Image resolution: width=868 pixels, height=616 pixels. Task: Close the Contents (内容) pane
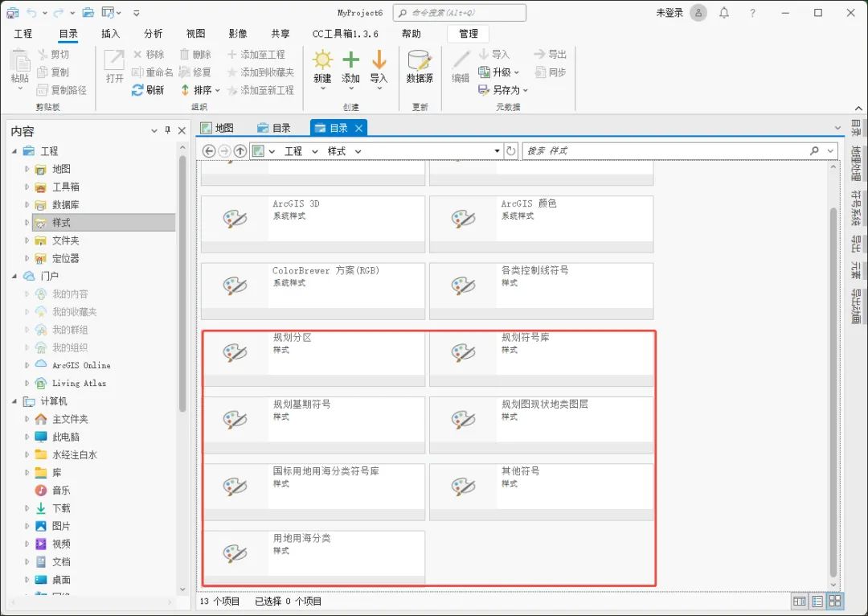[x=182, y=131]
